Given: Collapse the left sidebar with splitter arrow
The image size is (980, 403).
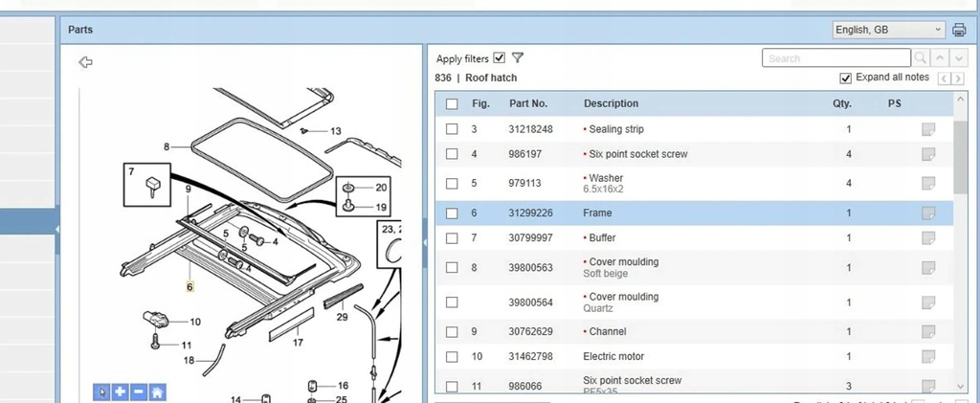Looking at the screenshot, I should (57, 230).
